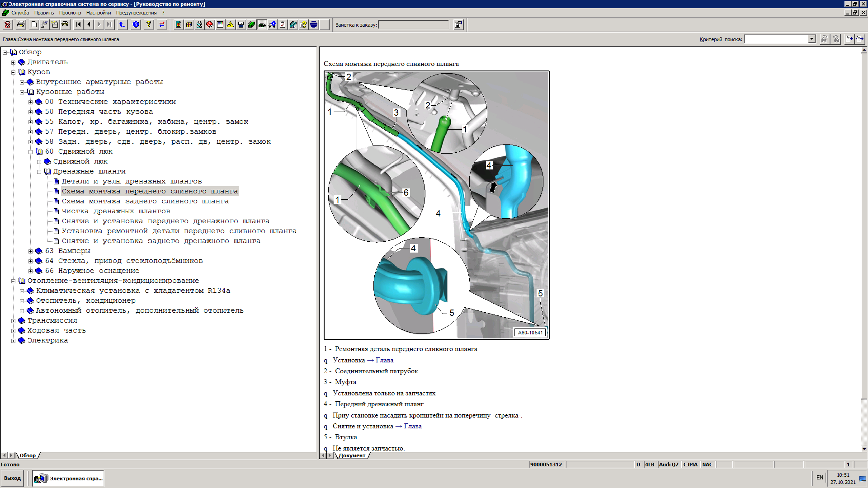Click the red book toolbar icon
The image size is (868, 488).
210,24
